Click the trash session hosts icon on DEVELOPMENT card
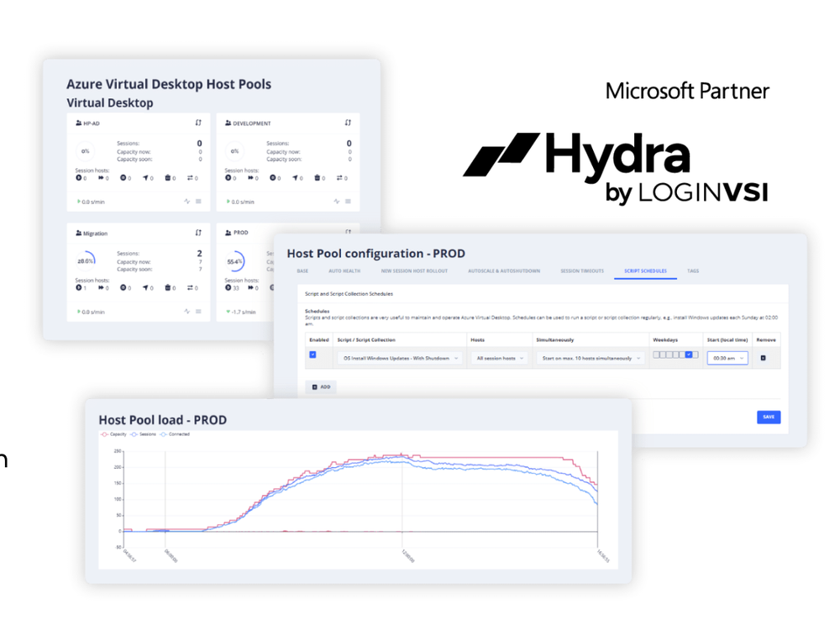This screenshot has width=840, height=620. pyautogui.click(x=318, y=178)
